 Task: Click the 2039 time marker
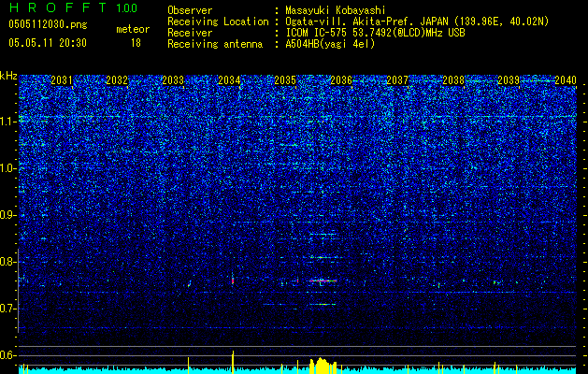(x=509, y=80)
